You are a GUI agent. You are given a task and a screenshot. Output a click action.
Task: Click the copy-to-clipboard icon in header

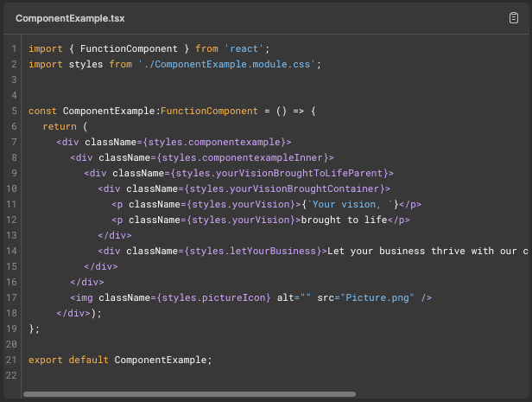(x=513, y=17)
